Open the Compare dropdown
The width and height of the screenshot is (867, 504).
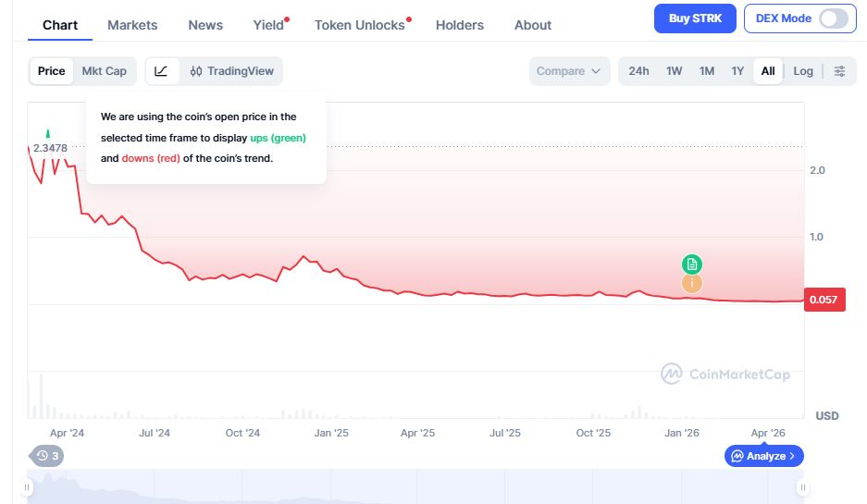pyautogui.click(x=569, y=71)
